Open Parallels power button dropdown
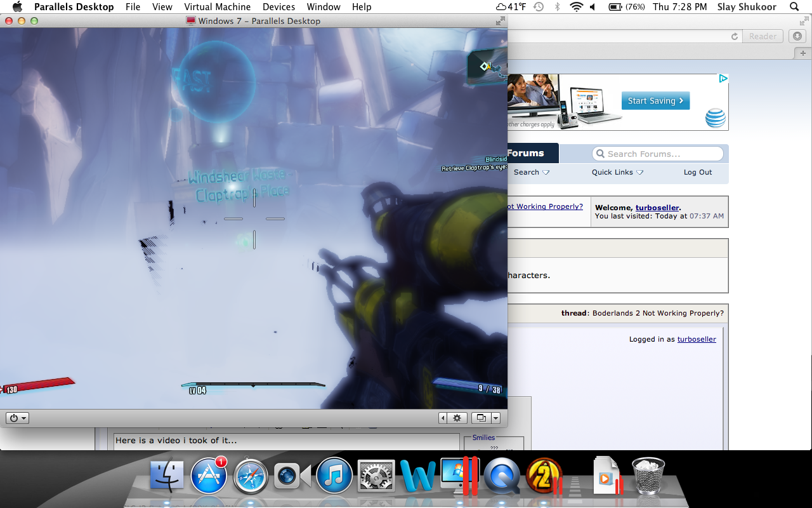812x508 pixels. point(17,418)
